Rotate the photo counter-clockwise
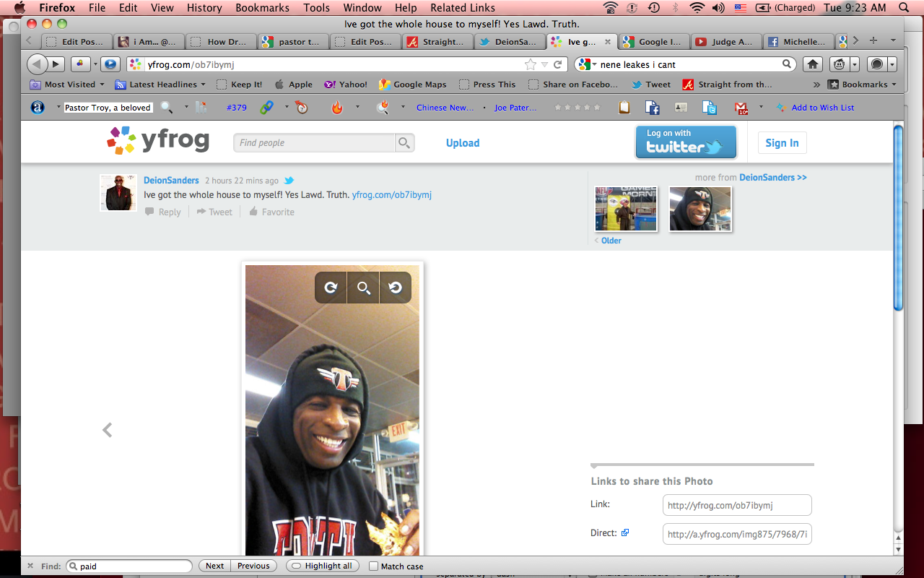Image resolution: width=924 pixels, height=578 pixels. [395, 288]
